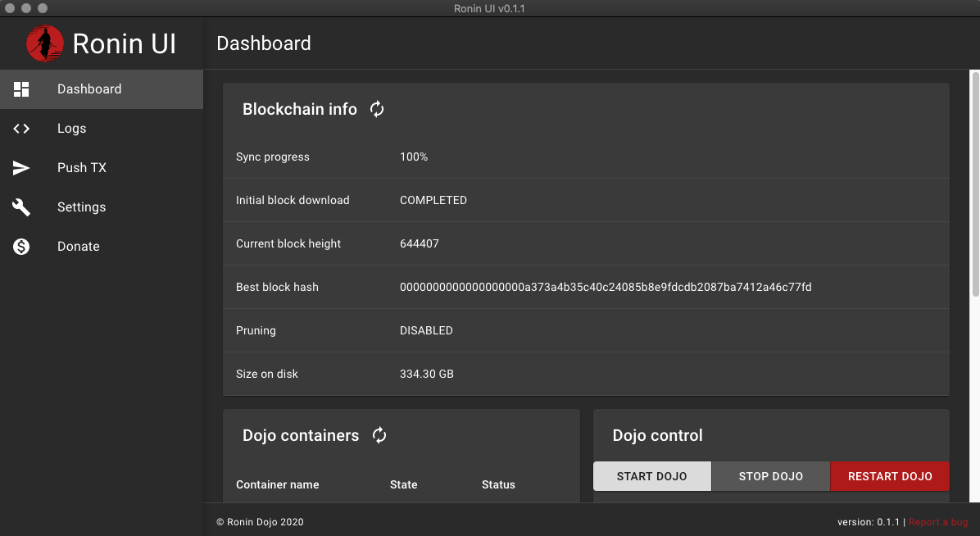This screenshot has height=536, width=980.
Task: Click the Blockchain info heading
Action: (x=299, y=109)
